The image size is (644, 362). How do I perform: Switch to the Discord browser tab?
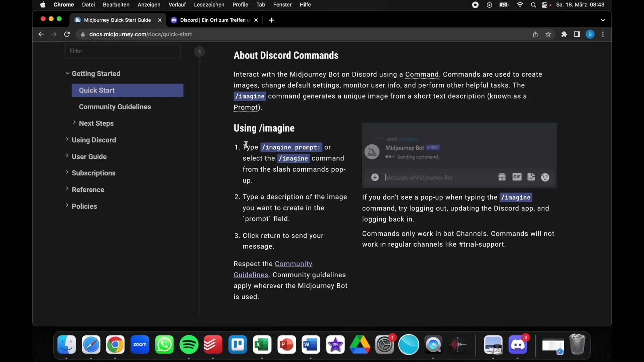215,20
